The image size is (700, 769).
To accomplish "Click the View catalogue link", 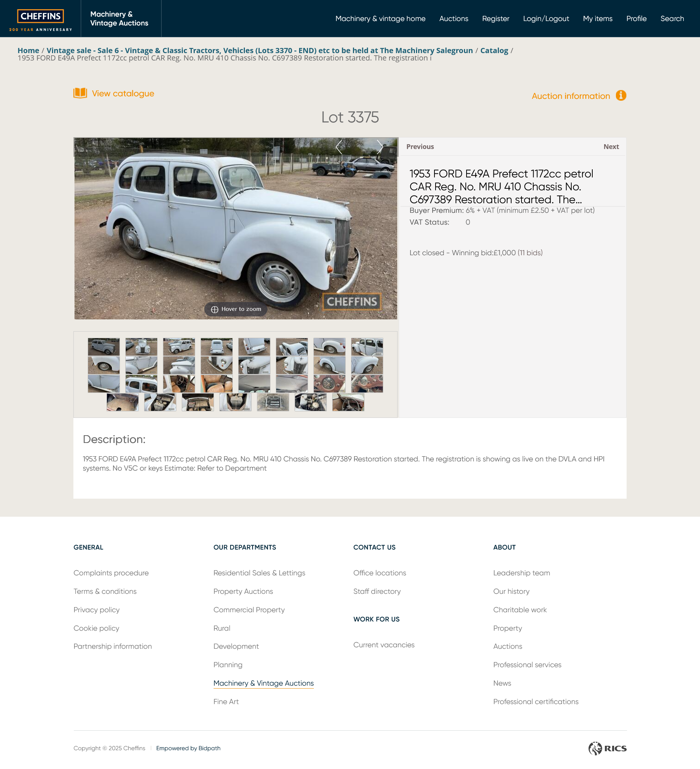I will click(123, 93).
